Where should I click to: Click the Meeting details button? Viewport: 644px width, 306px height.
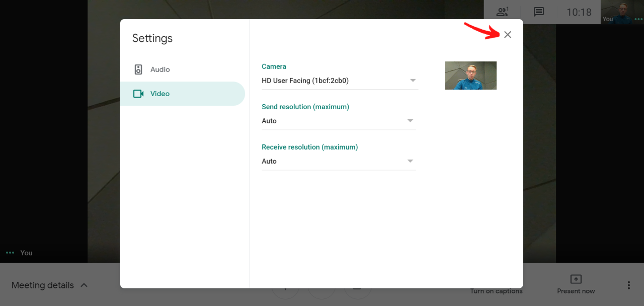point(42,285)
